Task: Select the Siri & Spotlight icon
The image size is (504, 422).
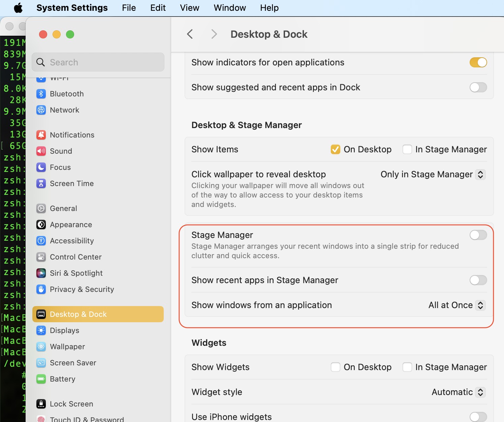Action: (x=41, y=273)
